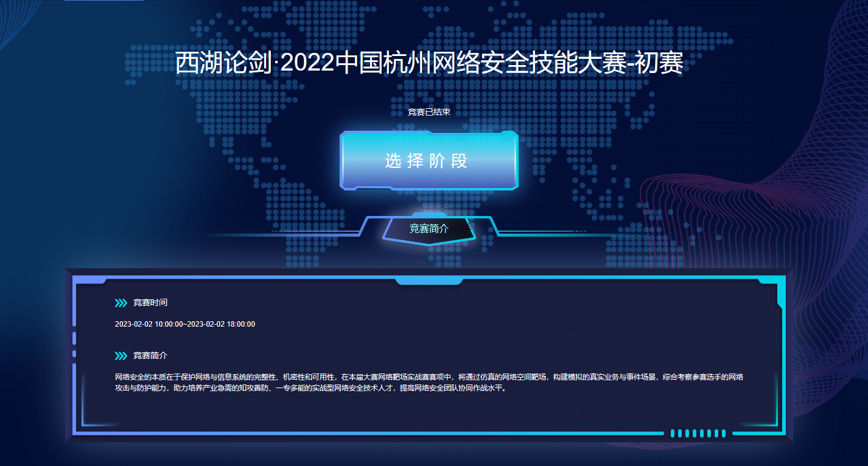
Task: Click the 选择阶段 button
Action: (429, 161)
